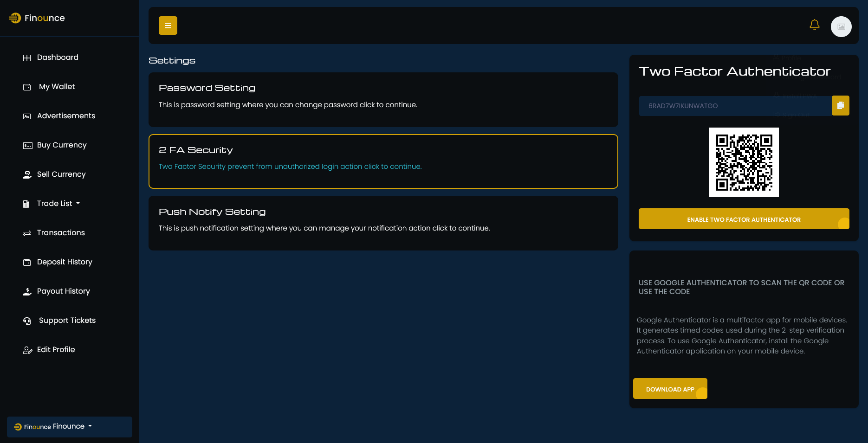Expand the Trade List dropdown

click(58, 204)
